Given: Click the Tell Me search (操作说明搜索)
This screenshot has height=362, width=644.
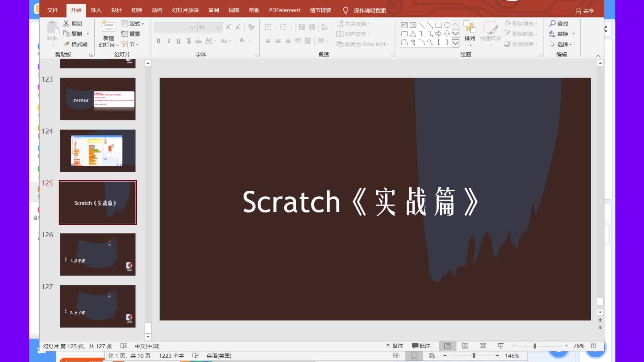Looking at the screenshot, I should (x=365, y=10).
